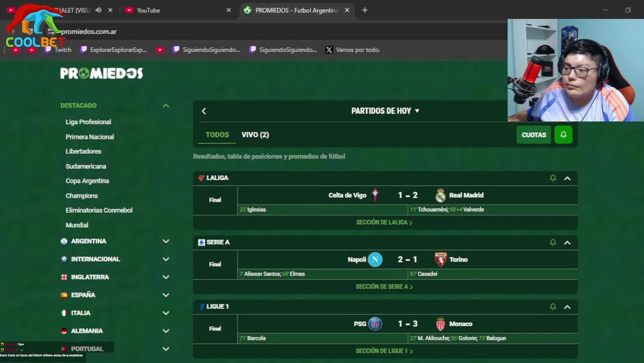Expand the Italia category chevron
The image size is (644, 363).
pyautogui.click(x=166, y=313)
